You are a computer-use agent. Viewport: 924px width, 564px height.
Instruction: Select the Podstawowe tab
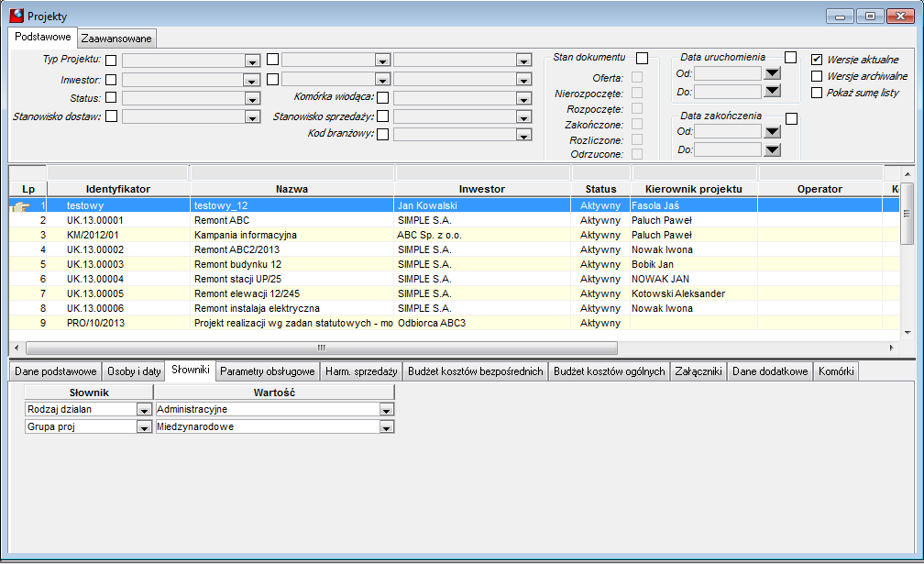tap(42, 37)
